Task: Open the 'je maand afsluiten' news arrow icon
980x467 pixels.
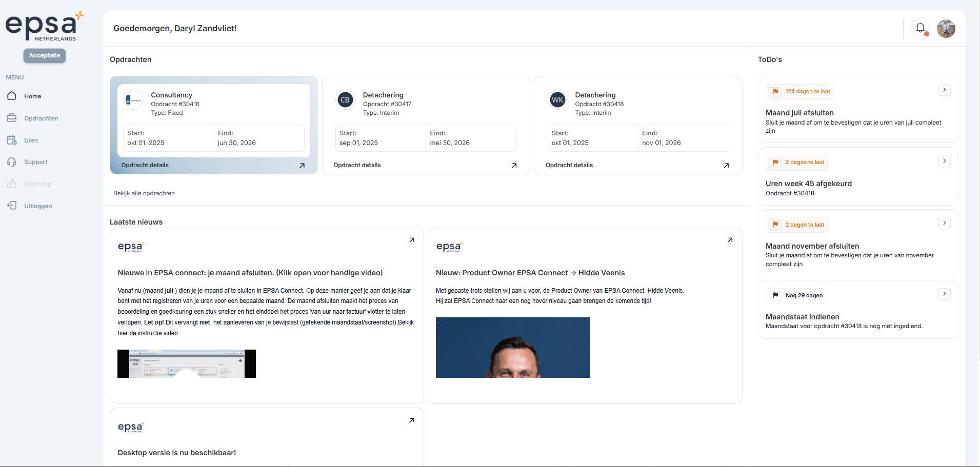Action: click(412, 240)
